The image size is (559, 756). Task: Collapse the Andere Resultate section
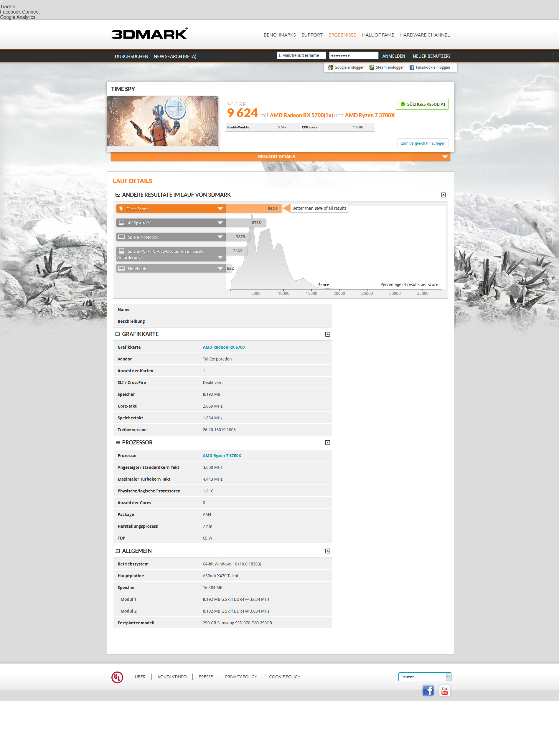443,195
